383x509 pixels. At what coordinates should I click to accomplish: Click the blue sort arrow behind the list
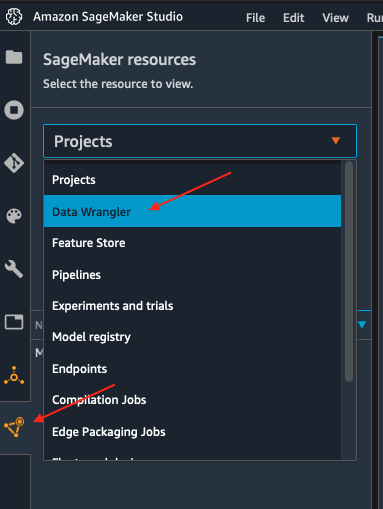pyautogui.click(x=362, y=324)
